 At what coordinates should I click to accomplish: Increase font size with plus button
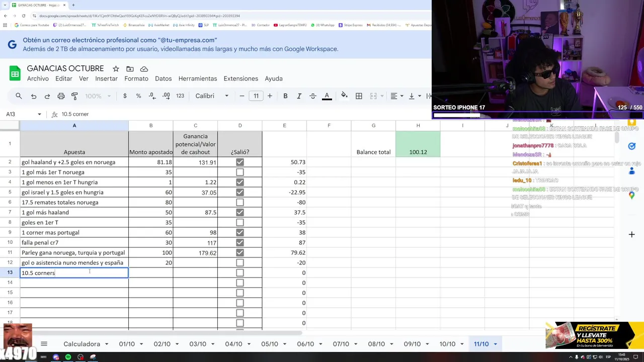click(270, 96)
